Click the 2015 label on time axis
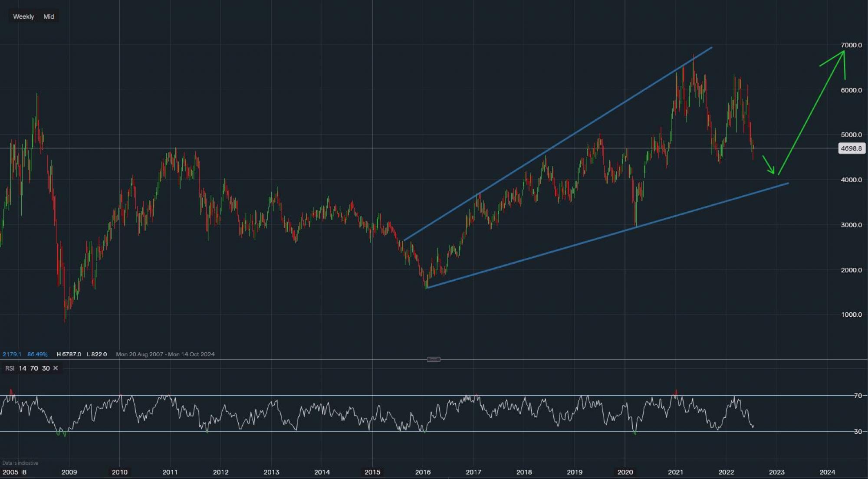The image size is (868, 479). coord(372,472)
